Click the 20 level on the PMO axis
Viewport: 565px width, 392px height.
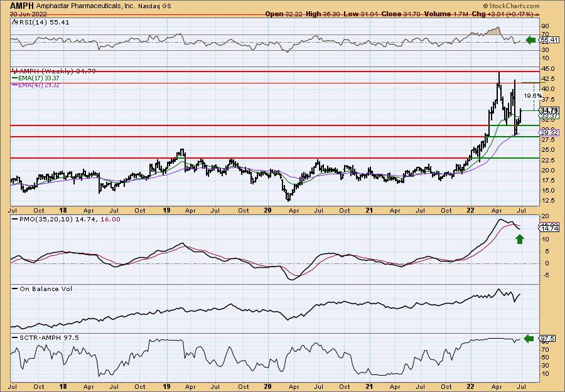coord(545,216)
